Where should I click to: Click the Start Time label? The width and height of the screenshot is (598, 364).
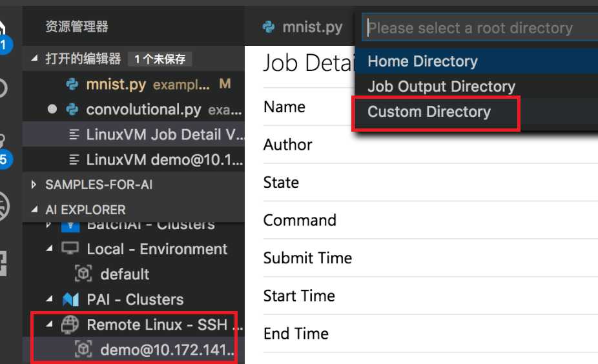coord(300,296)
